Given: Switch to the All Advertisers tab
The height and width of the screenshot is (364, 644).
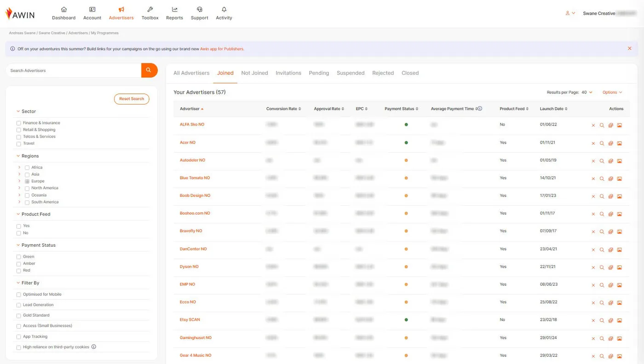Looking at the screenshot, I should 191,73.
